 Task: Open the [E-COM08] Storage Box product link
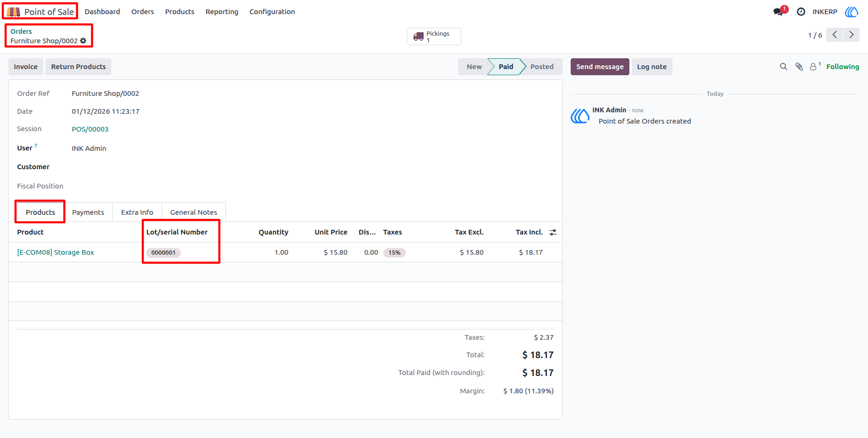coord(55,252)
